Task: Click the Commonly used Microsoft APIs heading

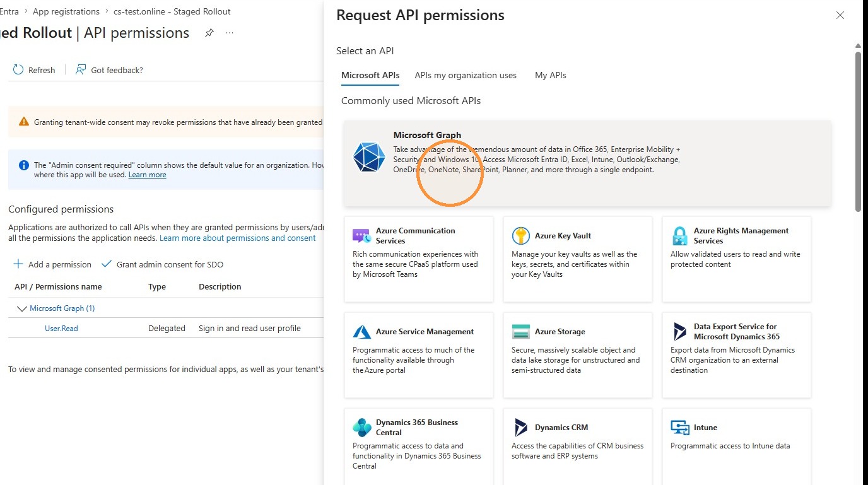Action: [411, 101]
